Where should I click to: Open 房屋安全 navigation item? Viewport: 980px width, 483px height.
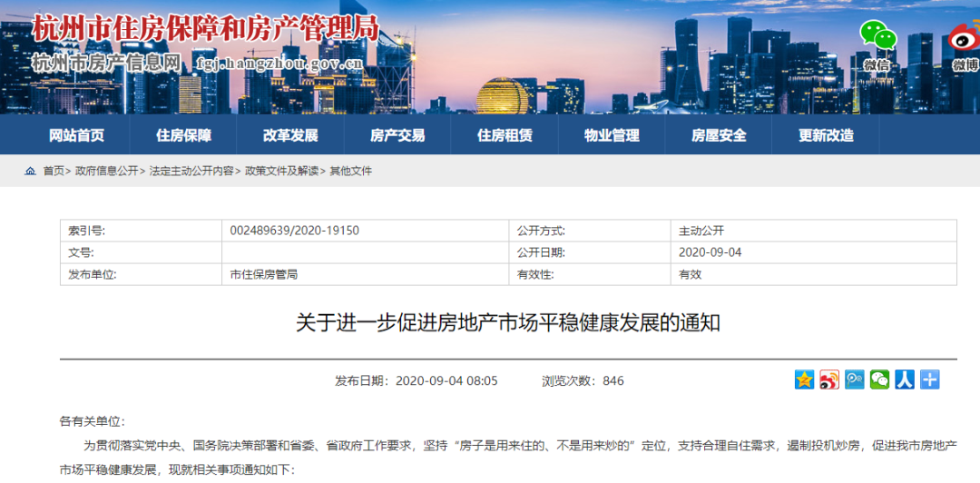(x=719, y=135)
